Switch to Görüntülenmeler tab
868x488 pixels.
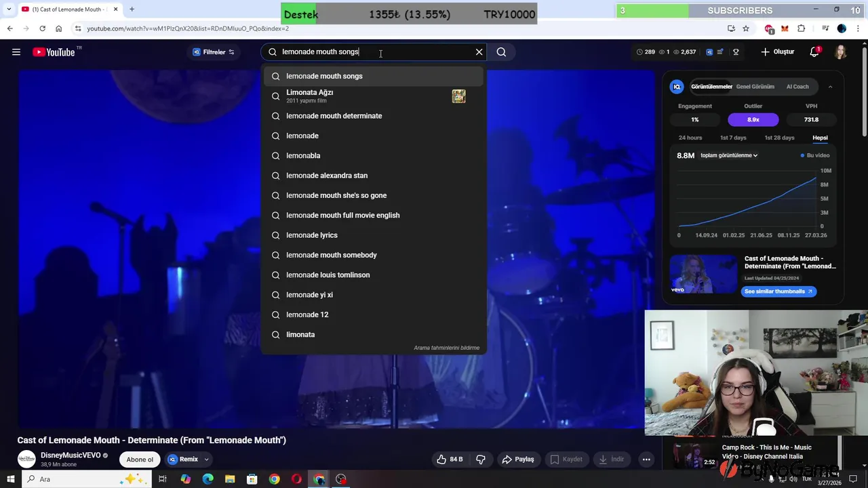711,87
